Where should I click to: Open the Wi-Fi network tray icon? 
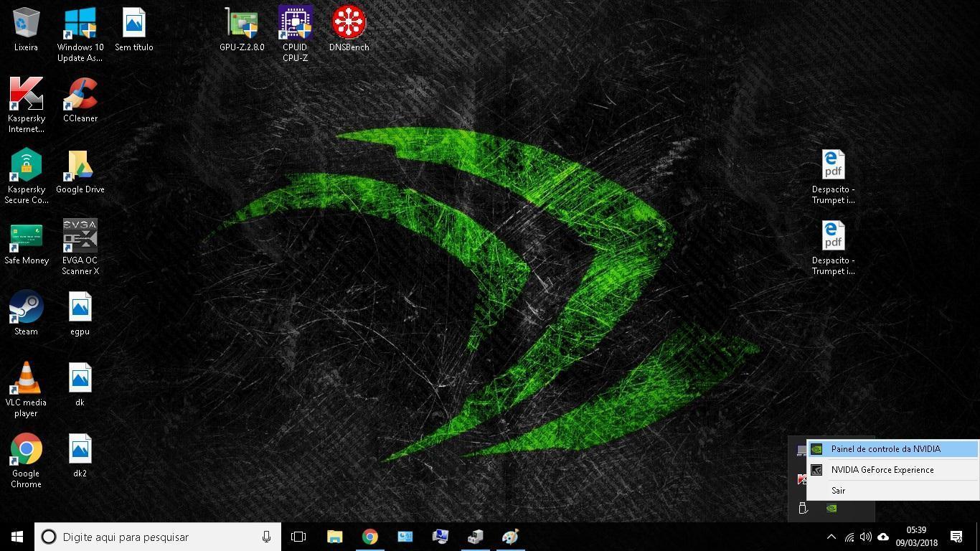click(849, 537)
